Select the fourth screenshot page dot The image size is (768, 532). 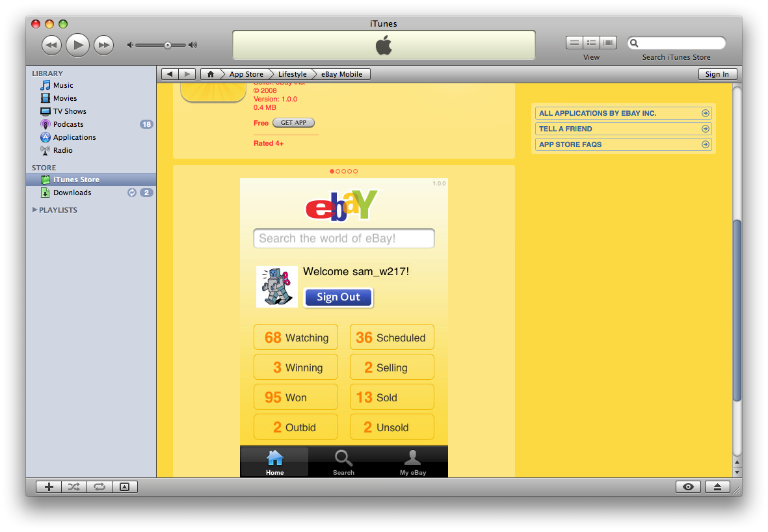350,172
